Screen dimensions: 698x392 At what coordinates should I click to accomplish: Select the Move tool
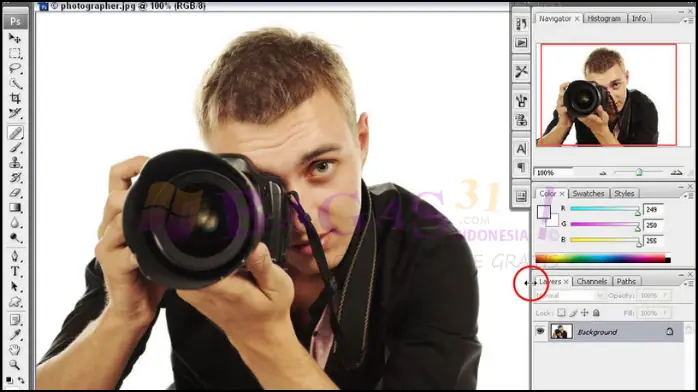(15, 38)
